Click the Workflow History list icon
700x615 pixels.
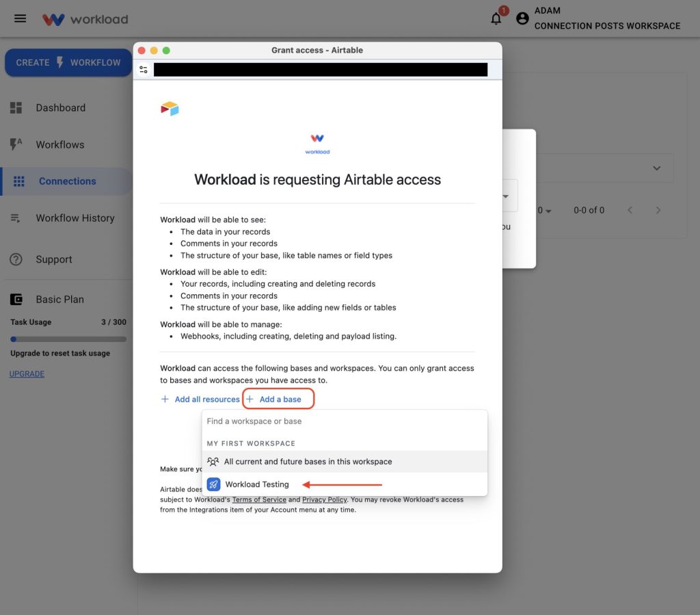pos(15,218)
